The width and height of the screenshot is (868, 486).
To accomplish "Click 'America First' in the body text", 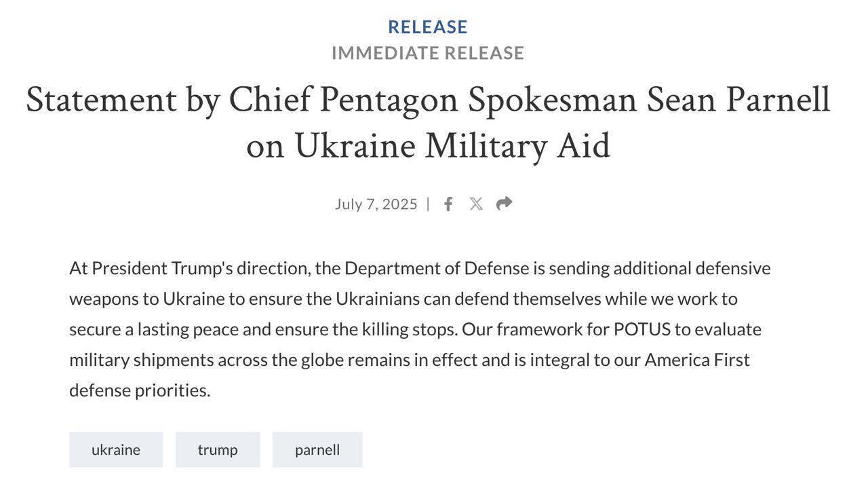I will [696, 360].
